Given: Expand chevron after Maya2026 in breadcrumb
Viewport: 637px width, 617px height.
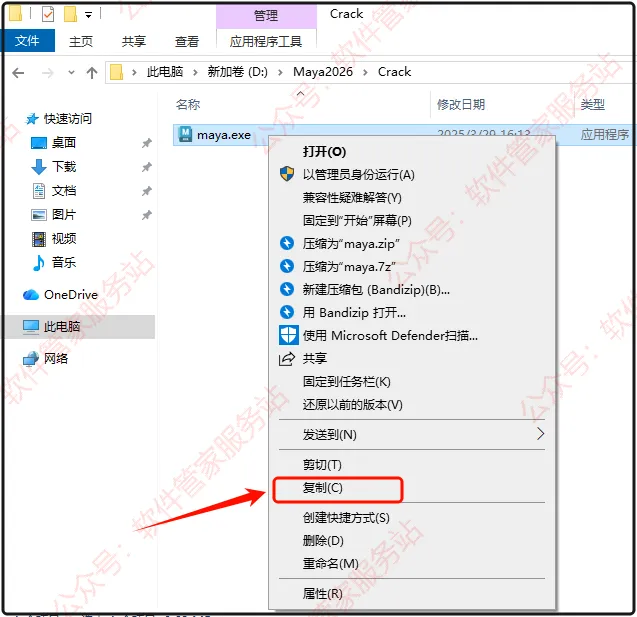Looking at the screenshot, I should pos(365,73).
